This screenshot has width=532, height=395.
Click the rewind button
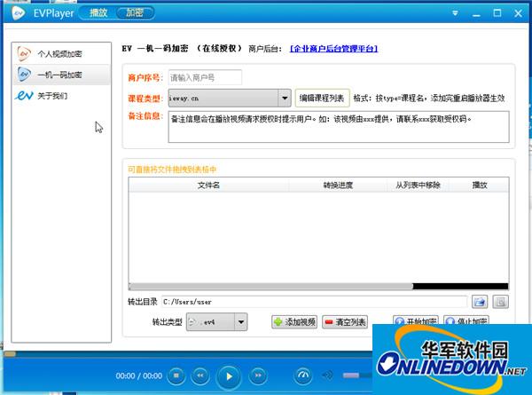[200, 375]
